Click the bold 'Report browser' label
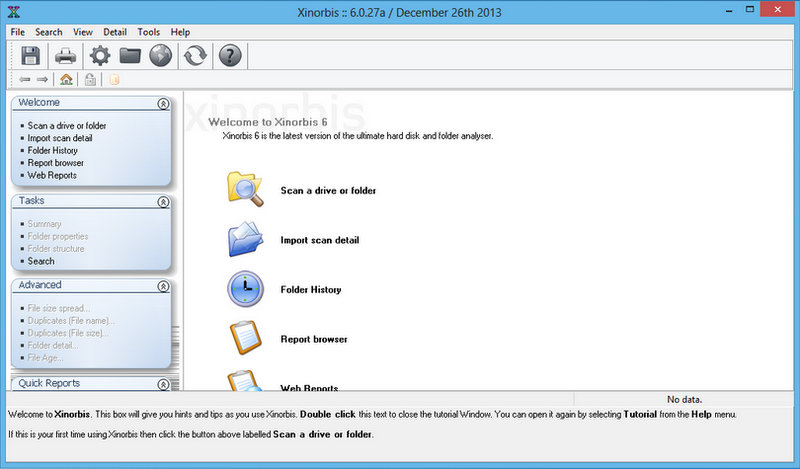This screenshot has height=469, width=800. [314, 339]
